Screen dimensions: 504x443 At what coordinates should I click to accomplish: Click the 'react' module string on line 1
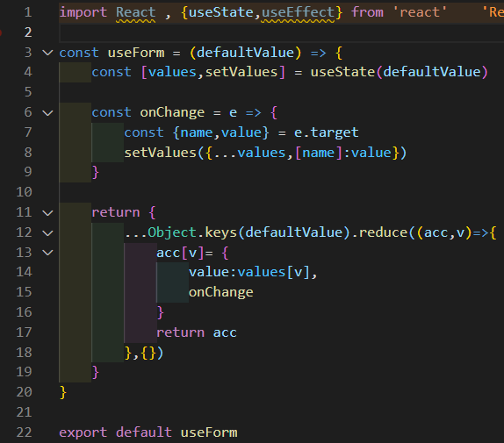pos(420,12)
